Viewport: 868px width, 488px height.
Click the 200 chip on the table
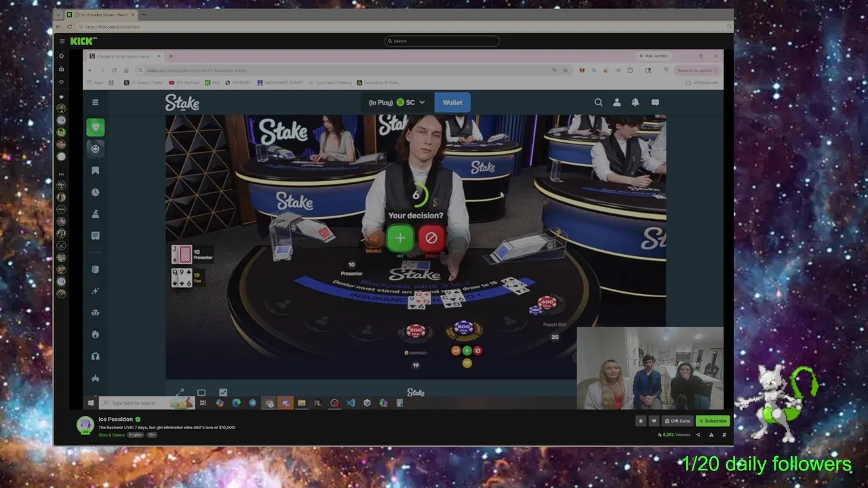point(415,331)
